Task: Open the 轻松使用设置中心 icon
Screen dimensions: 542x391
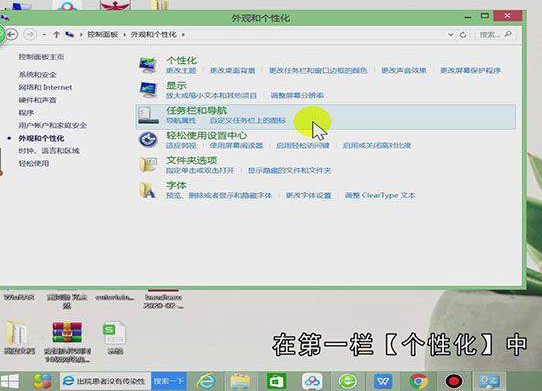Action: pyautogui.click(x=148, y=140)
